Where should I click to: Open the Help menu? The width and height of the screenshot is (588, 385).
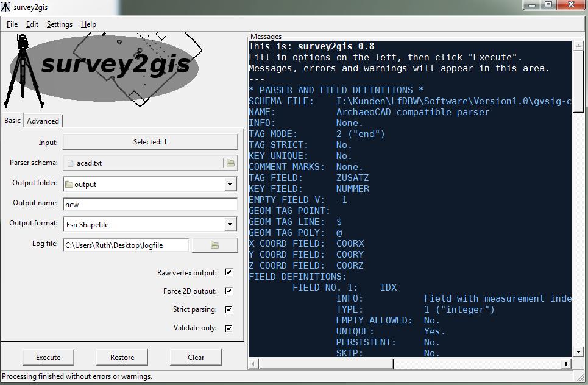[88, 24]
